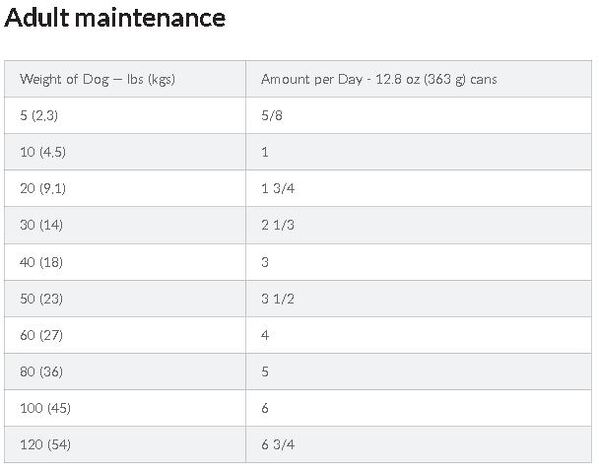Click the 5/8 cans amount cell
The image size is (599, 472).
coord(418,115)
